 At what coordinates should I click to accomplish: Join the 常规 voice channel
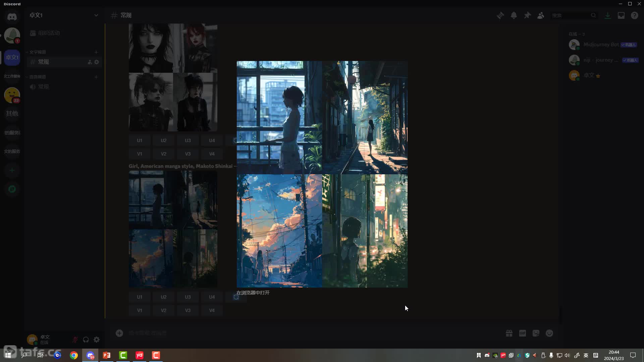(64, 87)
